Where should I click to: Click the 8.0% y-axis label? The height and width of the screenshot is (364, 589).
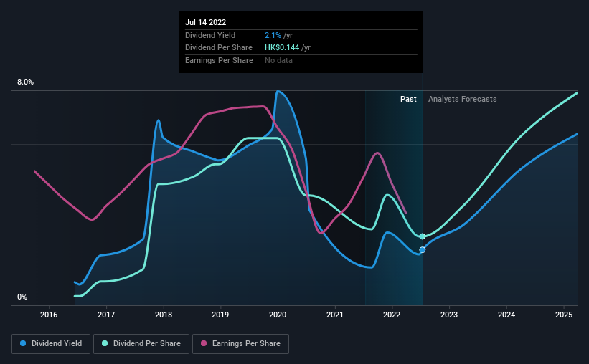pyautogui.click(x=25, y=82)
